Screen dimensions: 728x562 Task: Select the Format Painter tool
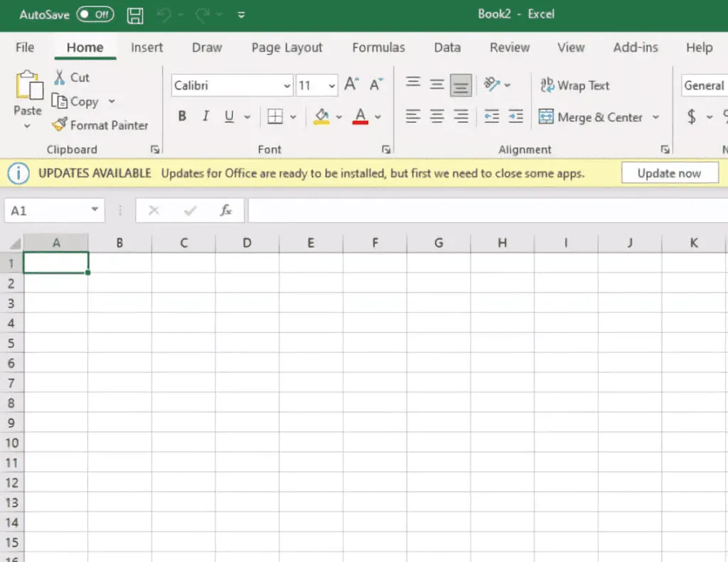click(x=100, y=125)
